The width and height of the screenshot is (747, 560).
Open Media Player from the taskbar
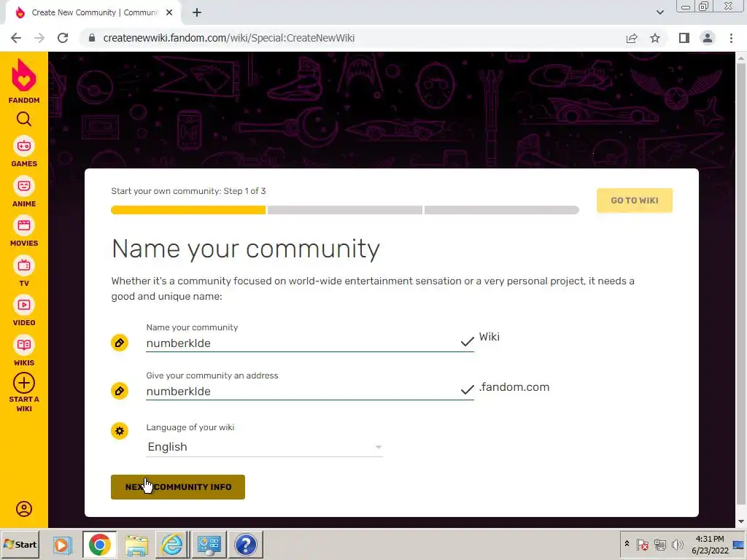[x=62, y=544]
